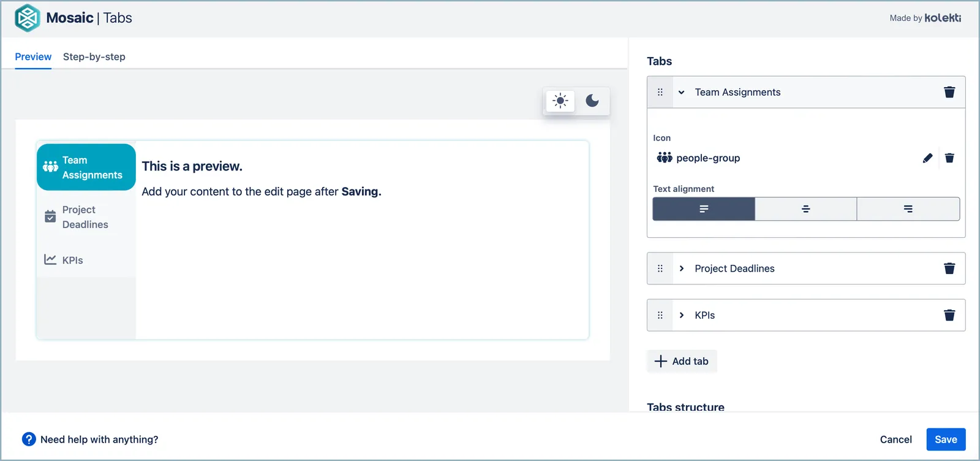Click the "This is a preview." heading
980x461 pixels.
192,166
